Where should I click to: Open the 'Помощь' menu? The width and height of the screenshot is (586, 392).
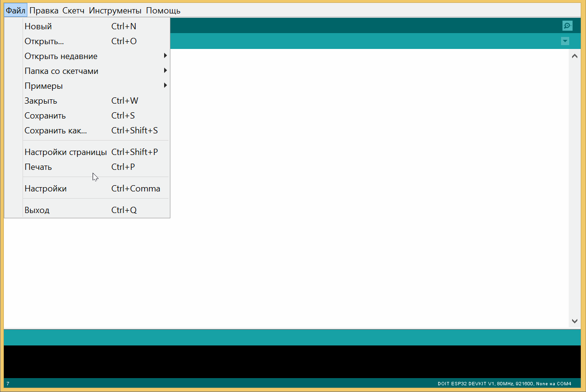[163, 11]
